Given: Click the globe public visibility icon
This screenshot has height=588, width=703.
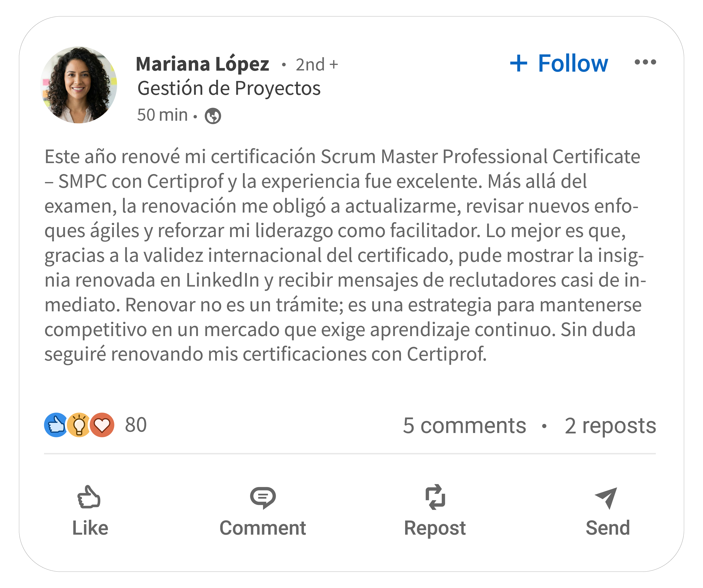Looking at the screenshot, I should 213,116.
